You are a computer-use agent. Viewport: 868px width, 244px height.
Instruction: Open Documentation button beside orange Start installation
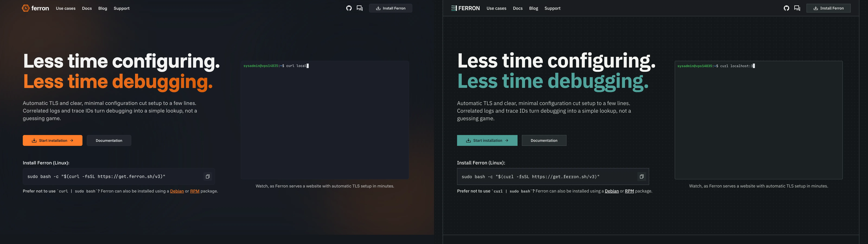pos(109,141)
